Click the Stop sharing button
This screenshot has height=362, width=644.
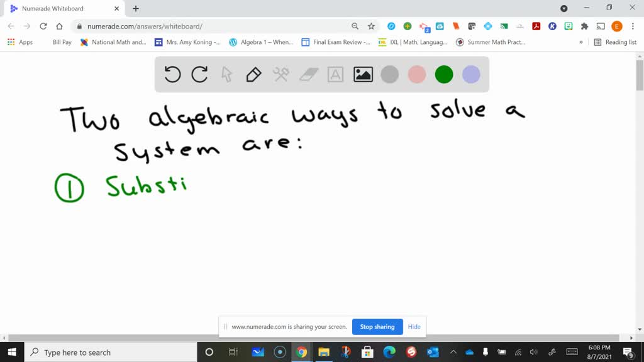pos(377,327)
